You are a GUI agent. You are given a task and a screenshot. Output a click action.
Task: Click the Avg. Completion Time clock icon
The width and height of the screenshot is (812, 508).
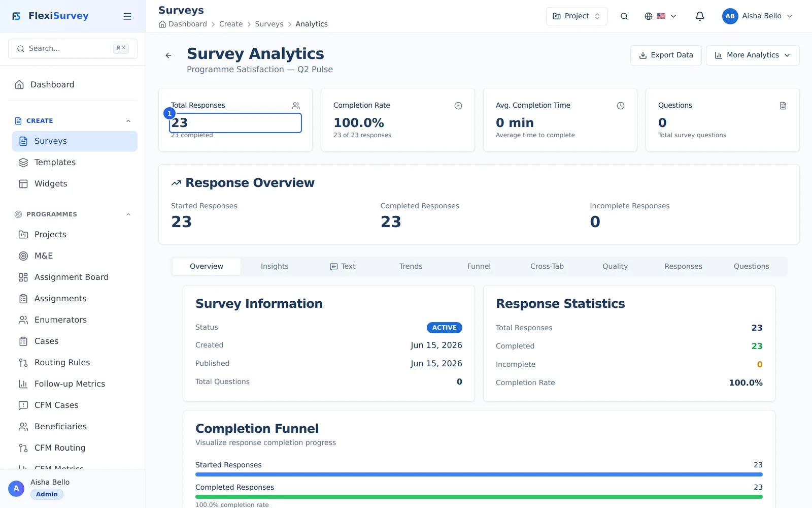coord(621,106)
